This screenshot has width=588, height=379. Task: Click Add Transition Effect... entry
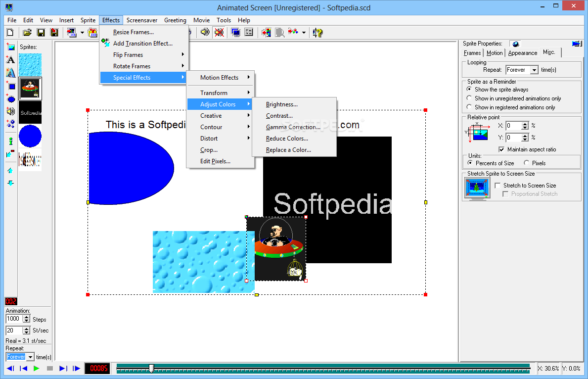[x=144, y=44]
